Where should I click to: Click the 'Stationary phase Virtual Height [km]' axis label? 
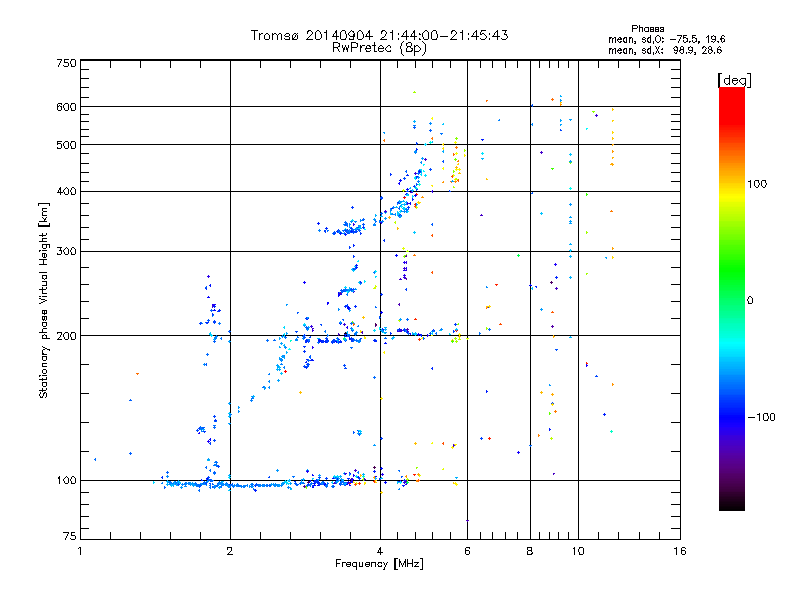(x=44, y=301)
